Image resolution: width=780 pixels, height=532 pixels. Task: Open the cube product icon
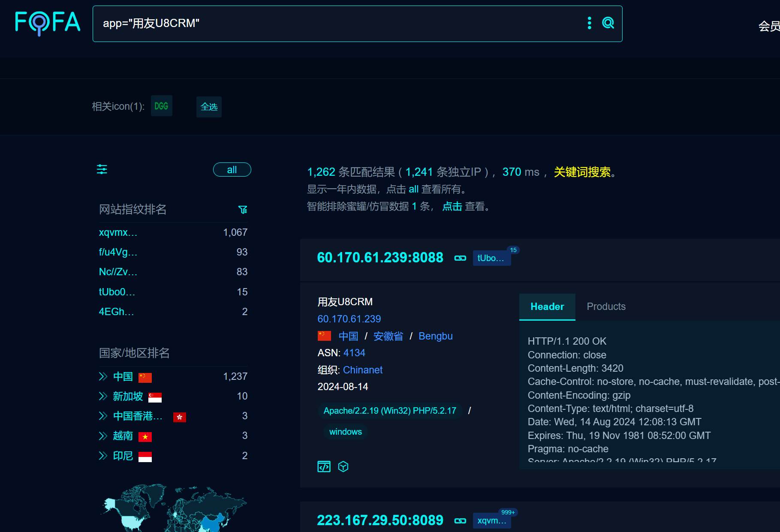[343, 466]
